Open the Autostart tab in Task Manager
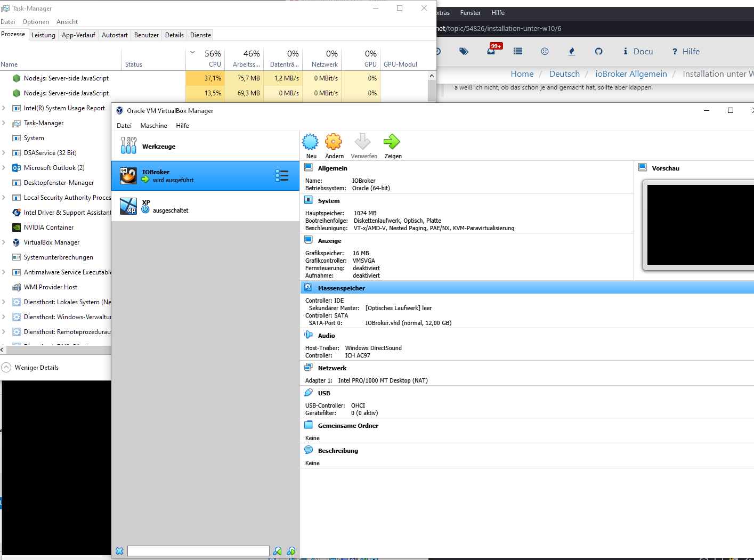 coord(115,35)
